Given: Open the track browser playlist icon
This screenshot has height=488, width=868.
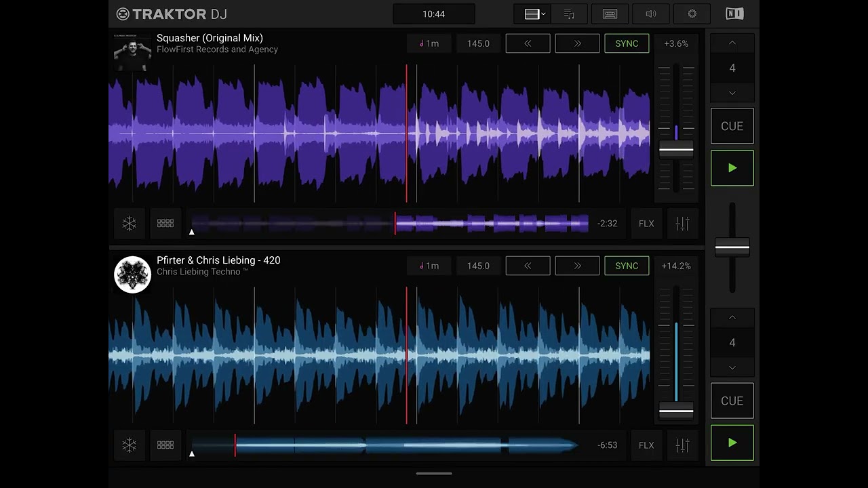Looking at the screenshot, I should pyautogui.click(x=569, y=14).
